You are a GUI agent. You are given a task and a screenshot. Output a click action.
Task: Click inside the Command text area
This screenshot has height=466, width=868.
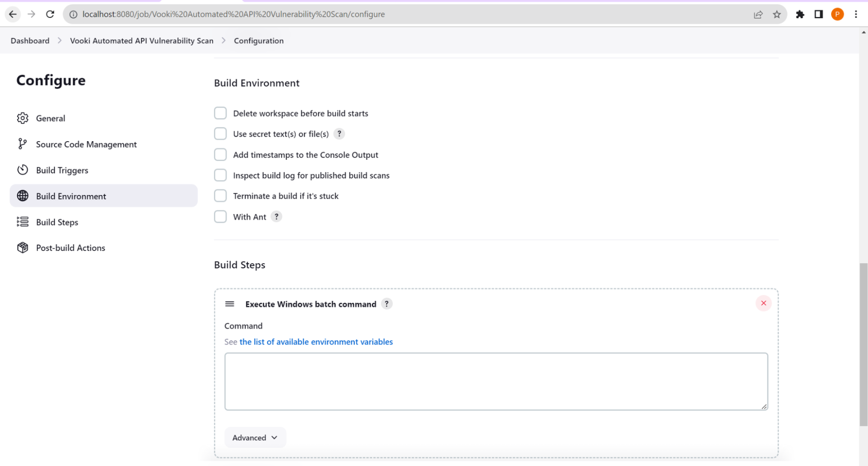pyautogui.click(x=495, y=381)
